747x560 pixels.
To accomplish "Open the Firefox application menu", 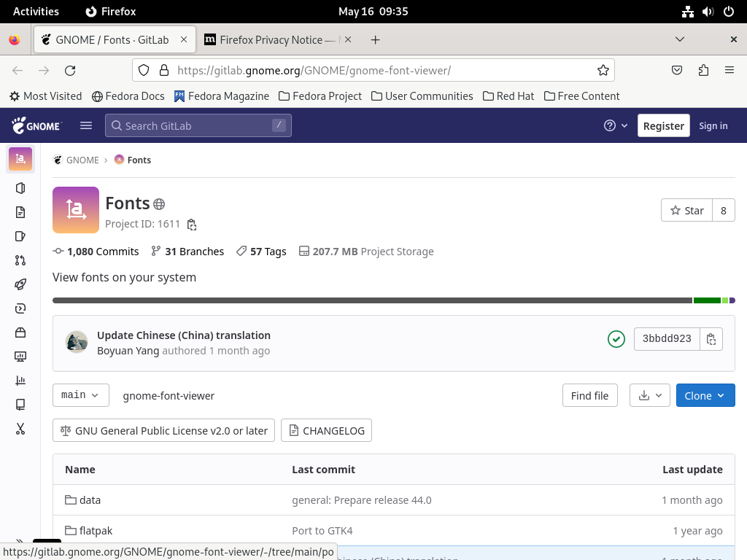I will pos(729,71).
